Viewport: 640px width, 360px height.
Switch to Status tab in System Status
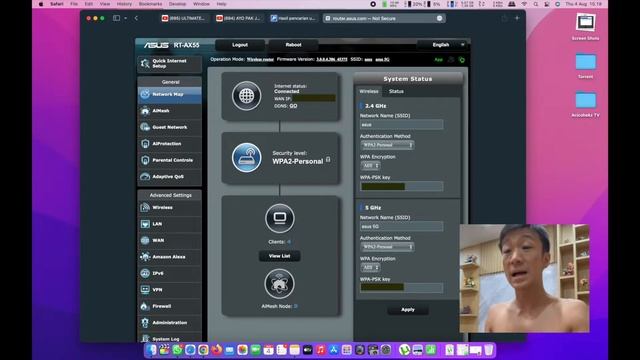click(x=396, y=91)
